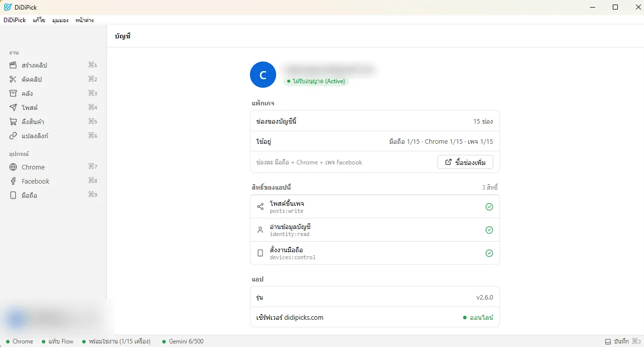Select the โพสต์ paper plane icon
The height and width of the screenshot is (347, 644).
13,107
